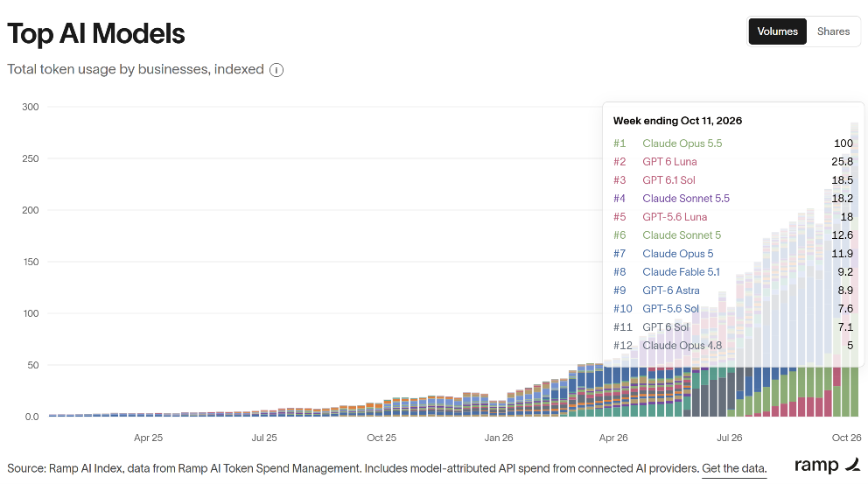Switch to the Volumes view
The width and height of the screenshot is (868, 484).
pyautogui.click(x=777, y=32)
